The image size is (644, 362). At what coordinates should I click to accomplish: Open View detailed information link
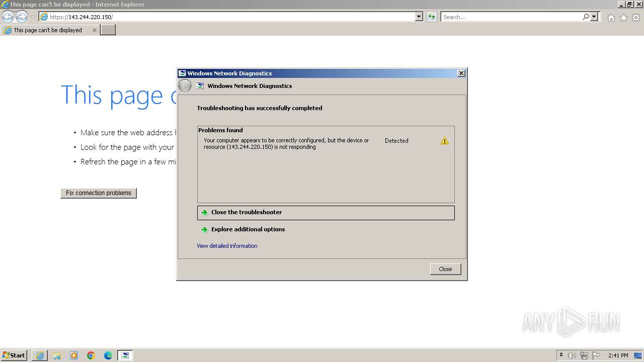coord(227,246)
